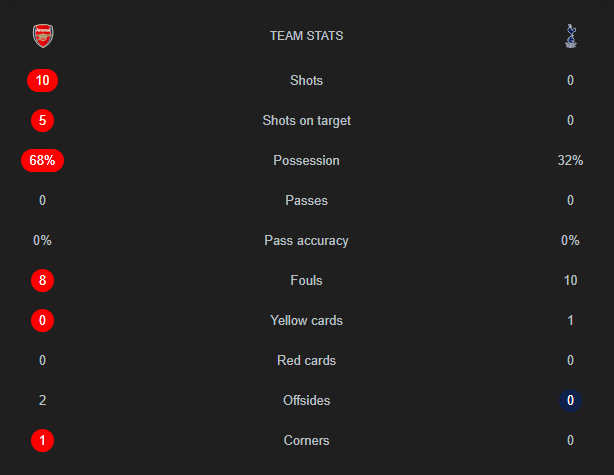Viewport: 614px width, 475px height.
Task: Select the Offsides label
Action: 306,400
